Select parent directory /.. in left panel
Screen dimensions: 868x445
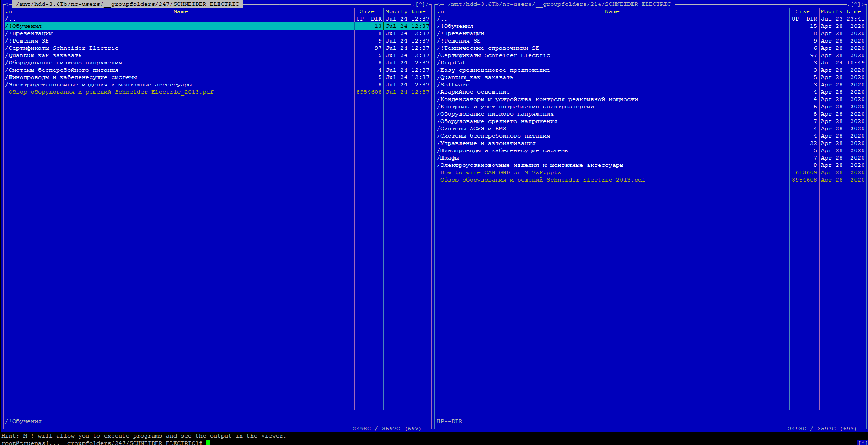(217, 19)
